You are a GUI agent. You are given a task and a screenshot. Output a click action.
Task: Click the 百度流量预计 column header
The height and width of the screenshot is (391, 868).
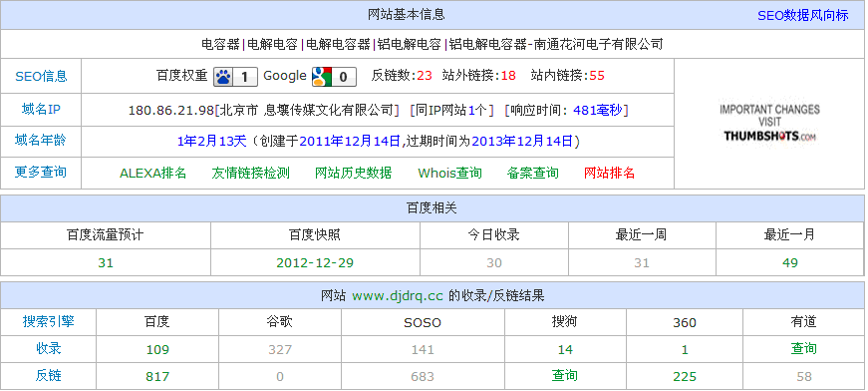[106, 234]
